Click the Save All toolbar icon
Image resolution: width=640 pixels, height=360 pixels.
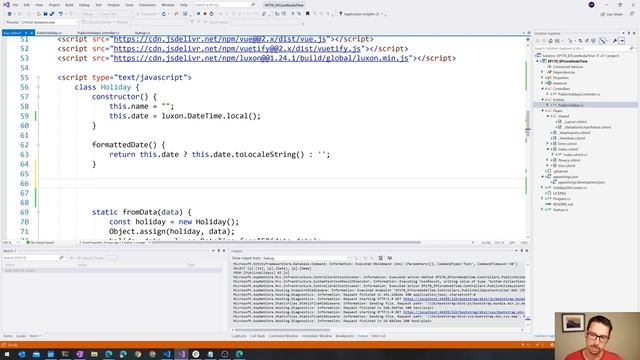51,14
